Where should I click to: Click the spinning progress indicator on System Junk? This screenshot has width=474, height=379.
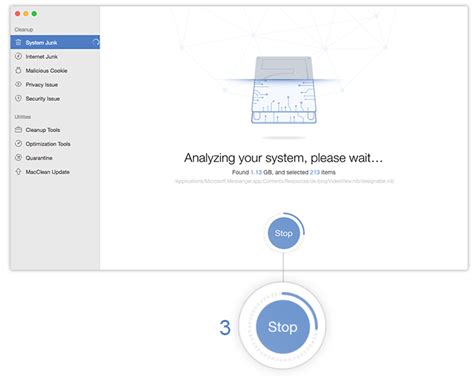(x=96, y=42)
